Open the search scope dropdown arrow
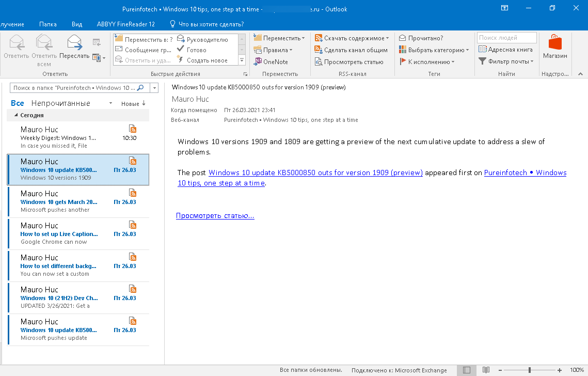Image resolution: width=588 pixels, height=376 pixels. [x=154, y=88]
